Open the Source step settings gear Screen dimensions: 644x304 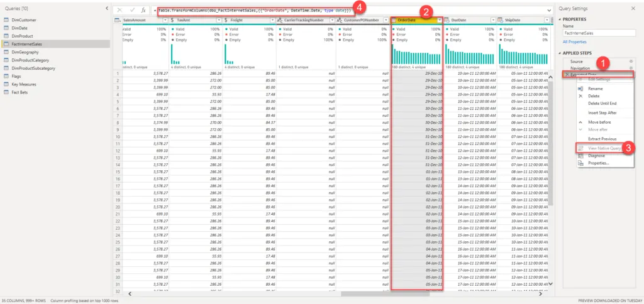[631, 62]
